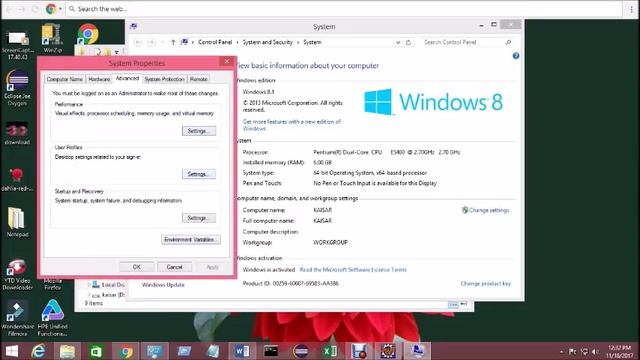This screenshot has height=360, width=640.
Task: Open Wondershare Filmora desktop shortcut
Action: (x=17, y=318)
